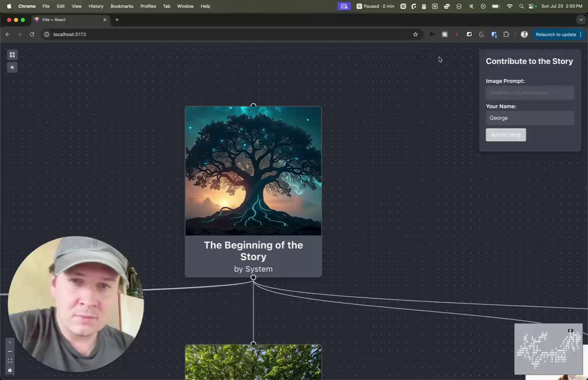Screen dimensions: 588x380
Task: Select the glowing tree story image
Action: tap(253, 171)
